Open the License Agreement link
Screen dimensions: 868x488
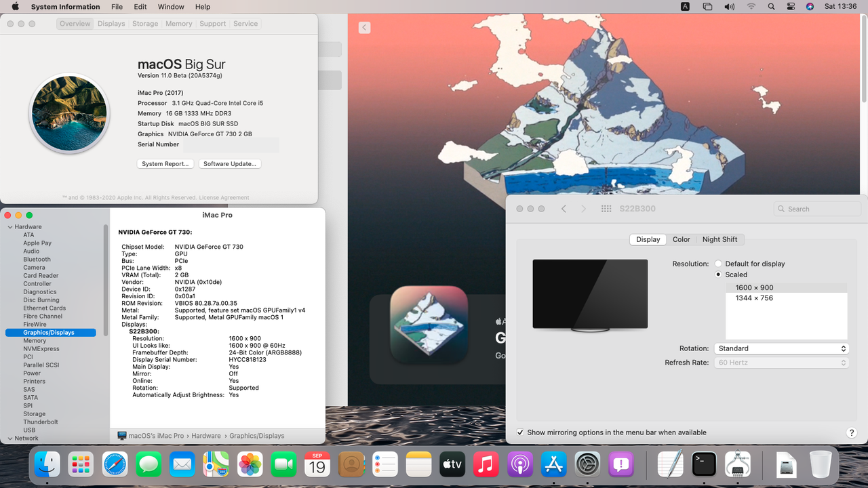point(224,198)
